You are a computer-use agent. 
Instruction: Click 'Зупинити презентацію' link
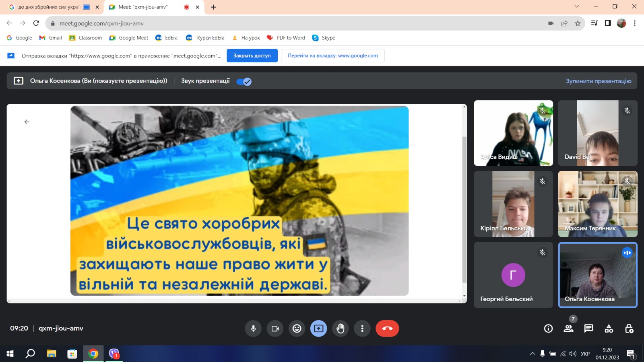[598, 81]
